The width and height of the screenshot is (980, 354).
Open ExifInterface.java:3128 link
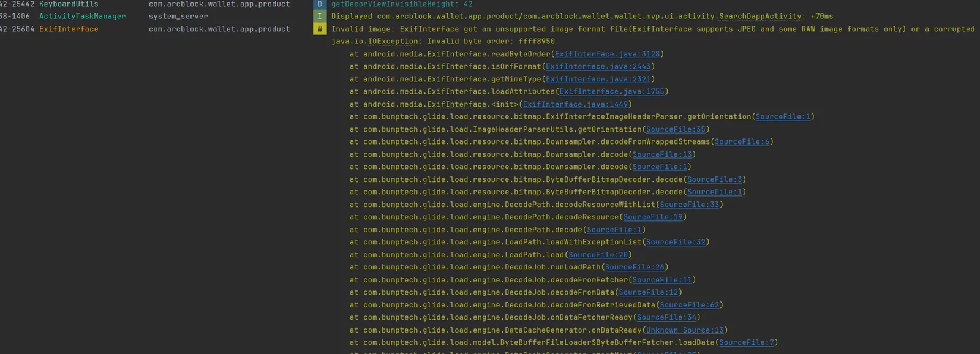pos(607,54)
